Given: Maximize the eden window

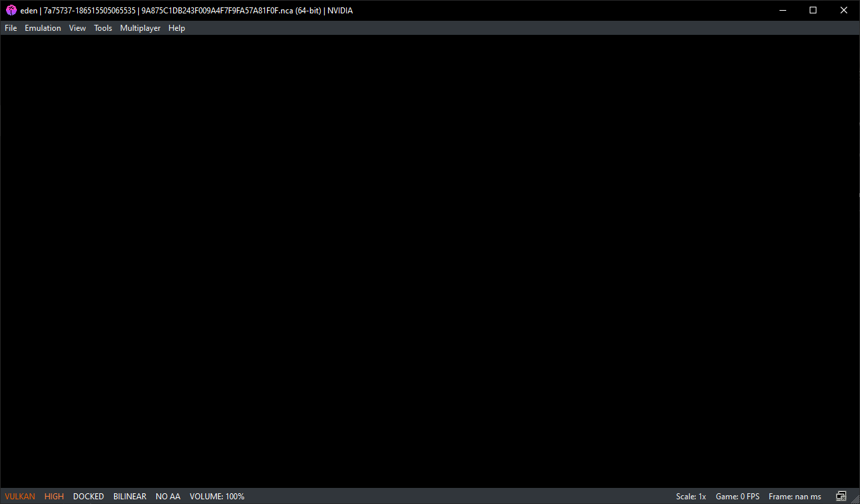Looking at the screenshot, I should (813, 11).
